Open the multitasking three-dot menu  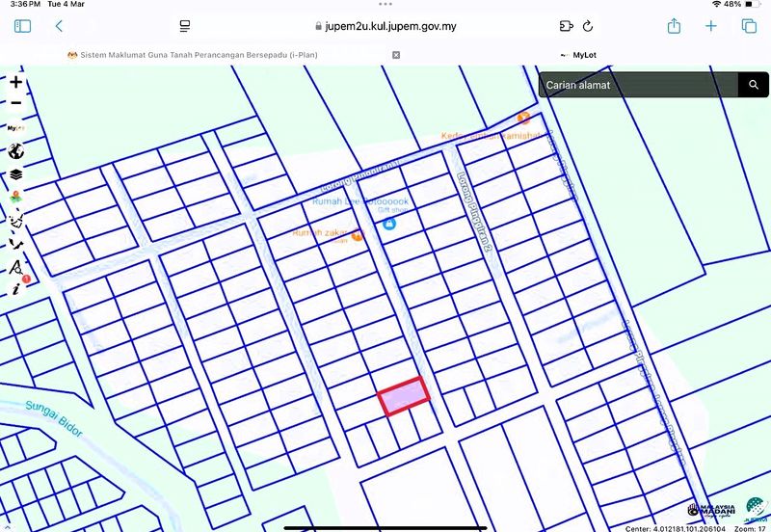tap(385, 4)
